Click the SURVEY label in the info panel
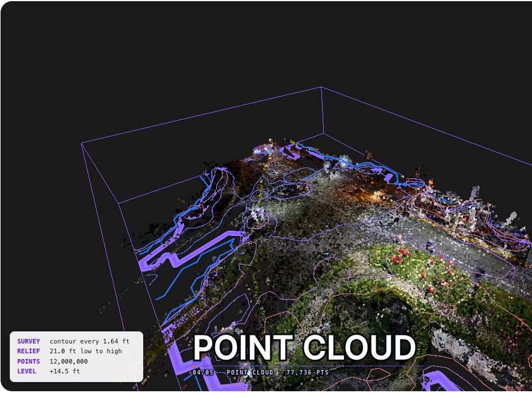This screenshot has width=532, height=397. [x=29, y=341]
